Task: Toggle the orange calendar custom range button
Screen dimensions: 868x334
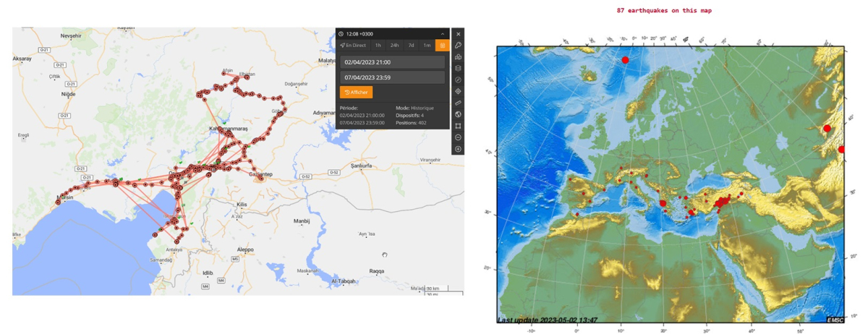Action: coord(442,46)
